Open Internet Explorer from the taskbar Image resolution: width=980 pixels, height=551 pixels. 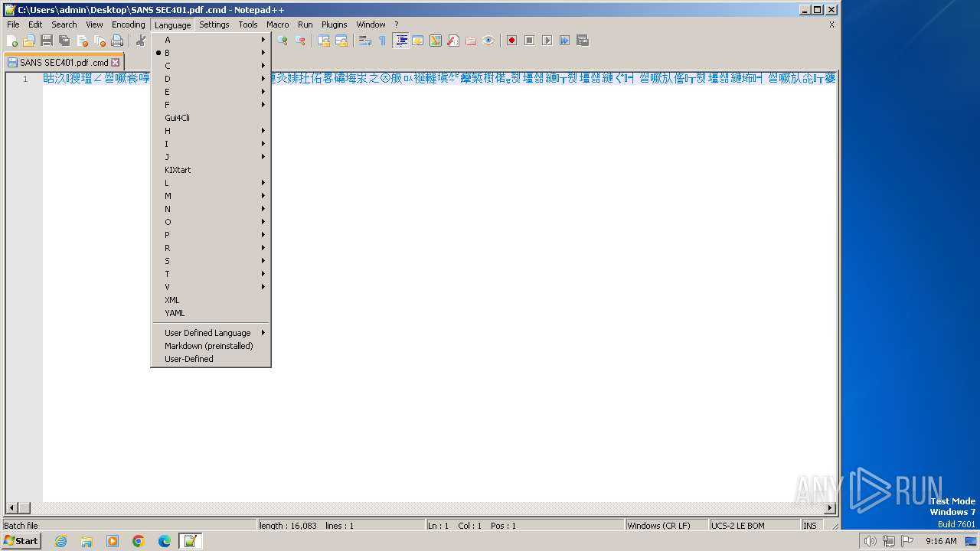pyautogui.click(x=60, y=541)
